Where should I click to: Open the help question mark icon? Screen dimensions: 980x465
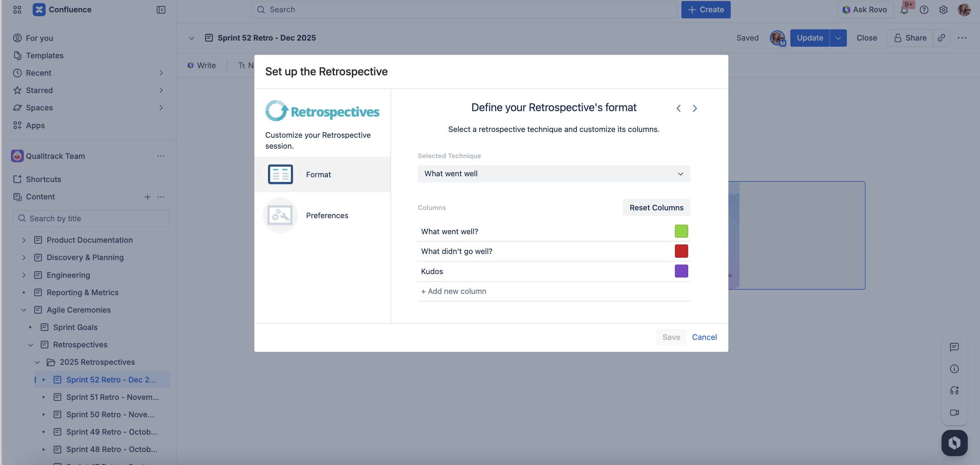(924, 10)
